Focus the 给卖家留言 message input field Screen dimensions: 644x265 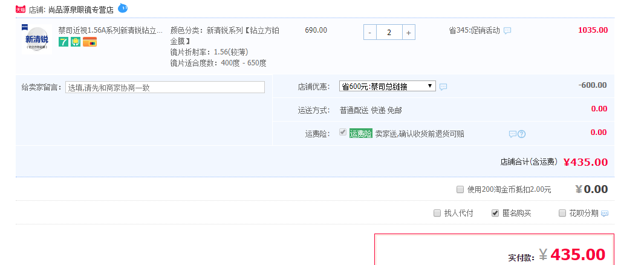pos(165,87)
